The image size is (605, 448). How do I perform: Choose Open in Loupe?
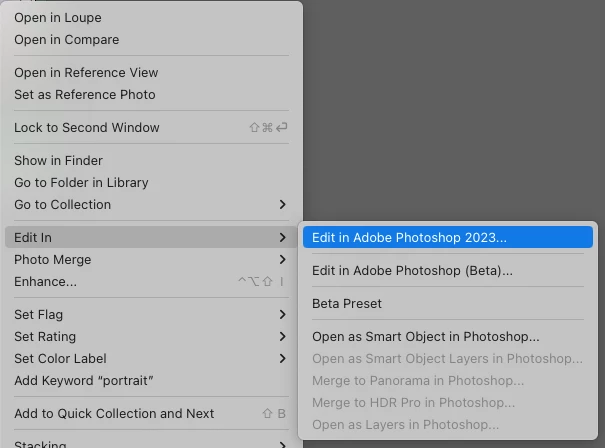tap(151, 18)
